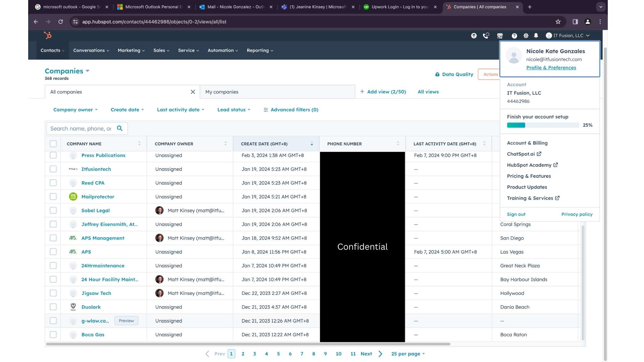The height and width of the screenshot is (362, 644).
Task: Click the search magnifier icon
Action: tap(120, 128)
